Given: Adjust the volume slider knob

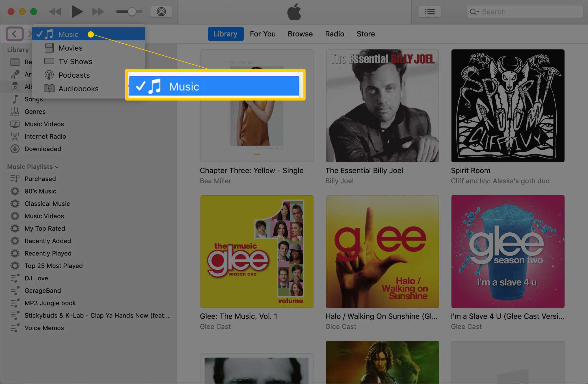Looking at the screenshot, I should [132, 12].
